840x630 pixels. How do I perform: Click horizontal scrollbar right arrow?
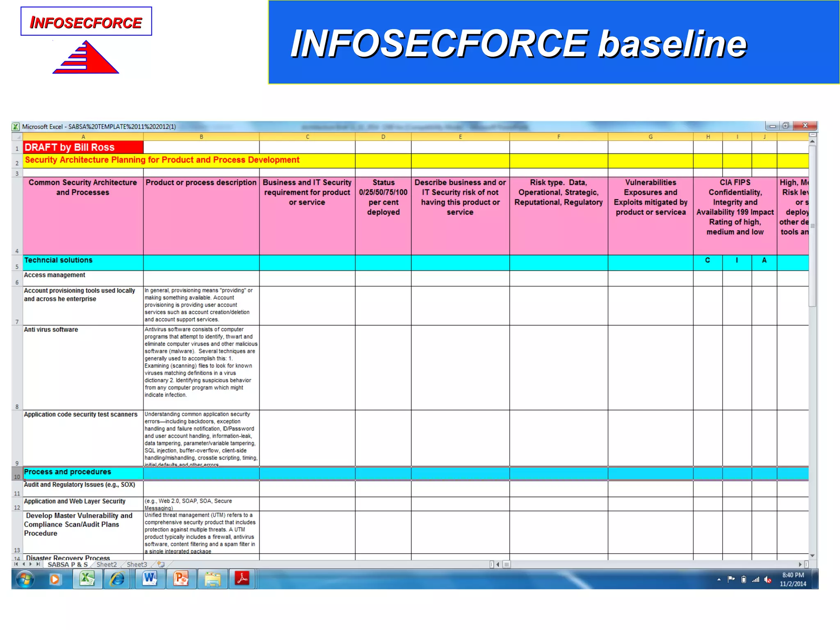click(800, 564)
